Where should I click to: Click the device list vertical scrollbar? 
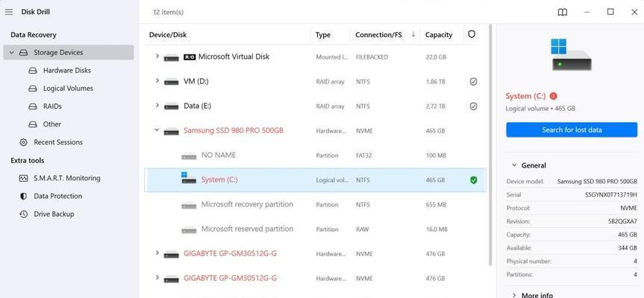pos(490,145)
